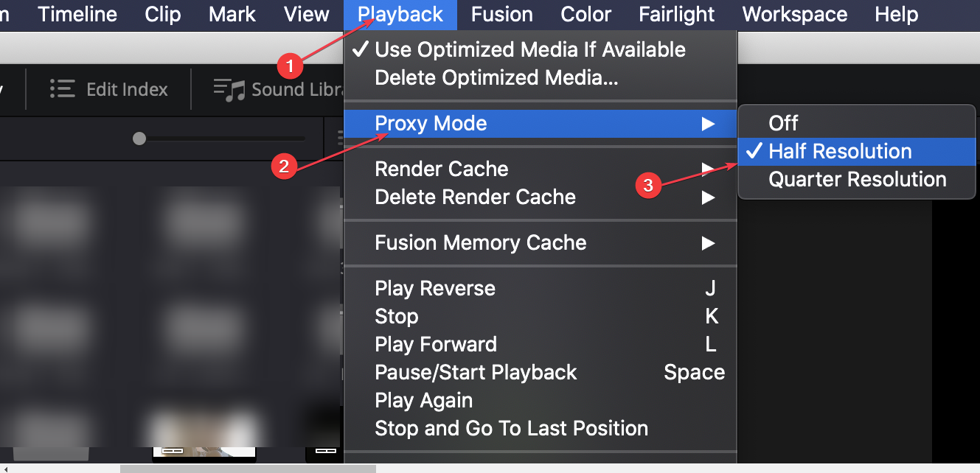Select Quarter Resolution proxy mode

[x=856, y=179]
